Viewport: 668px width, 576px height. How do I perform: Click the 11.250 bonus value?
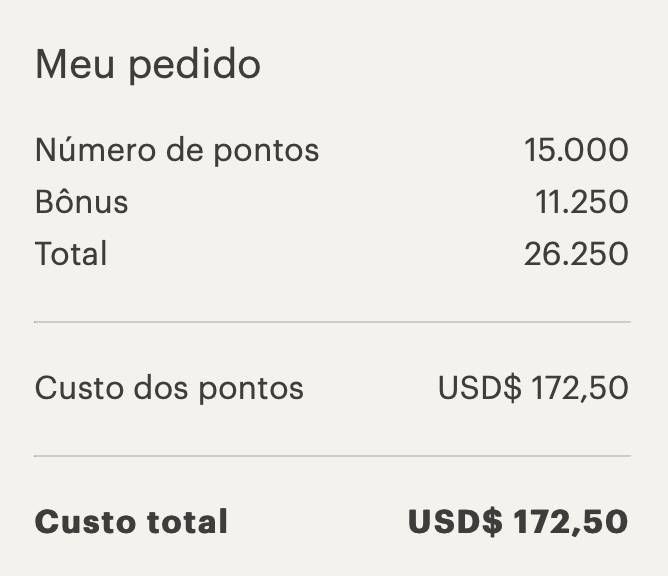582,202
